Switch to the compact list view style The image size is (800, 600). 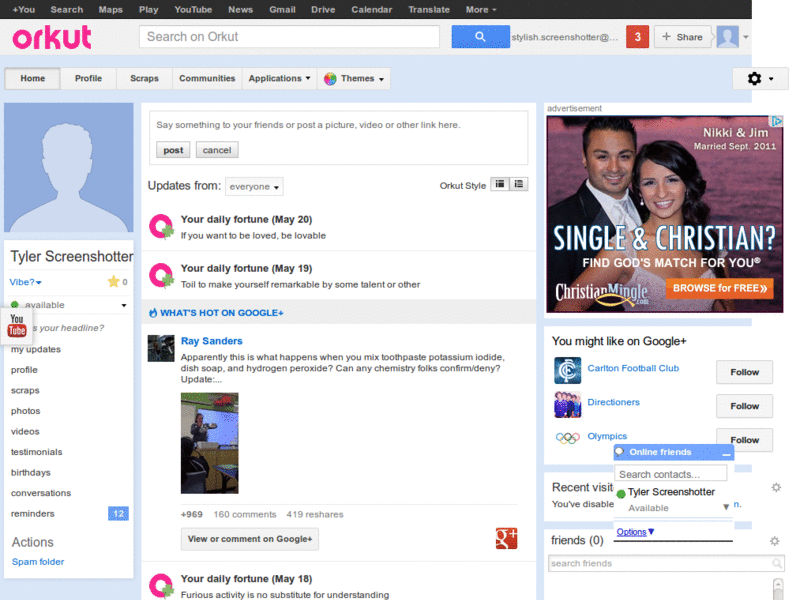tap(500, 184)
